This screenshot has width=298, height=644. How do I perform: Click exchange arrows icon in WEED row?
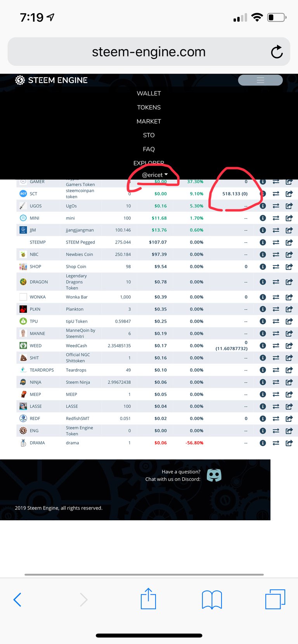coord(276,346)
